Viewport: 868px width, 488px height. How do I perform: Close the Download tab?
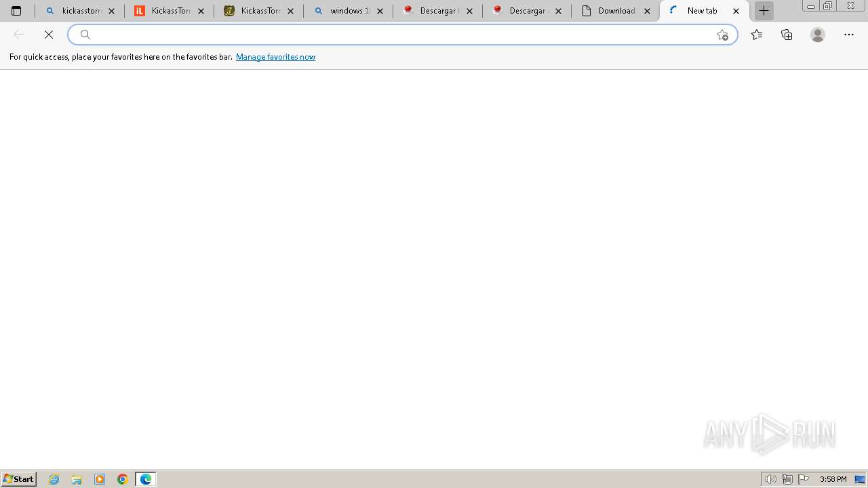647,11
